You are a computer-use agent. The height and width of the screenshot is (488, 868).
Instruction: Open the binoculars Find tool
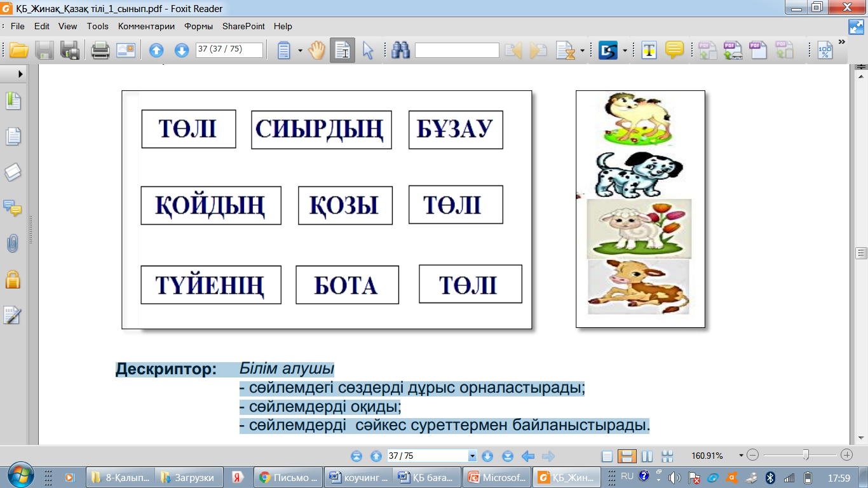coord(400,50)
